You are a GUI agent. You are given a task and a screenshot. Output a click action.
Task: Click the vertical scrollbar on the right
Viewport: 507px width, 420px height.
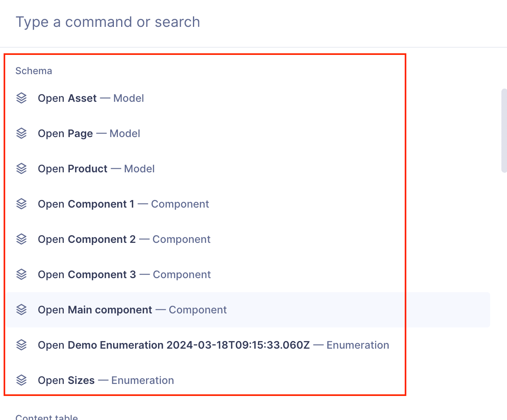pos(504,128)
